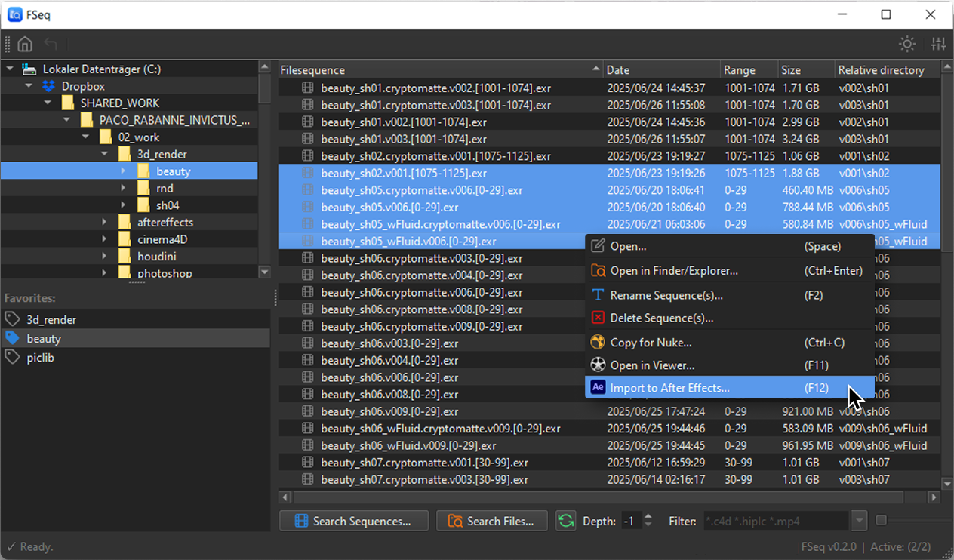Open the filter presets dropdown arrow

[860, 520]
